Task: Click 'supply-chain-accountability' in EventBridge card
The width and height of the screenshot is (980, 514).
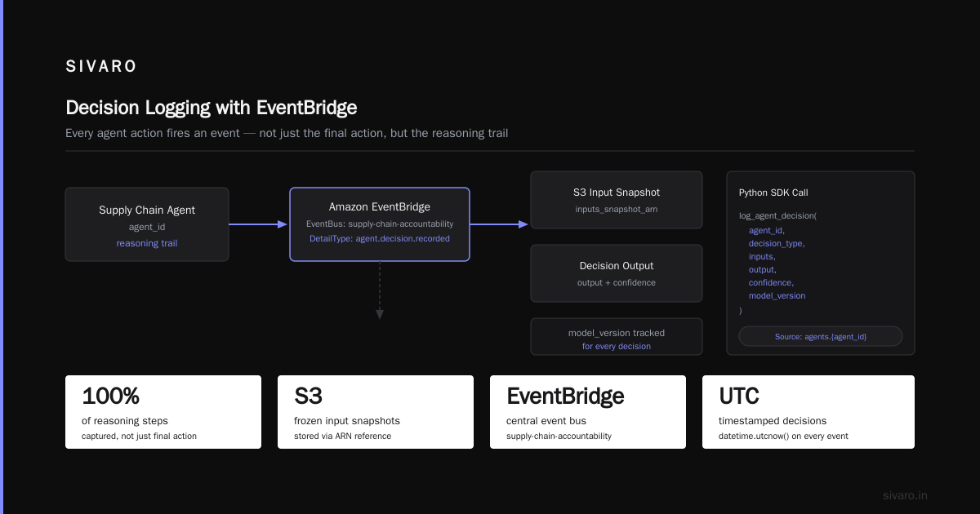Action: click(x=559, y=436)
